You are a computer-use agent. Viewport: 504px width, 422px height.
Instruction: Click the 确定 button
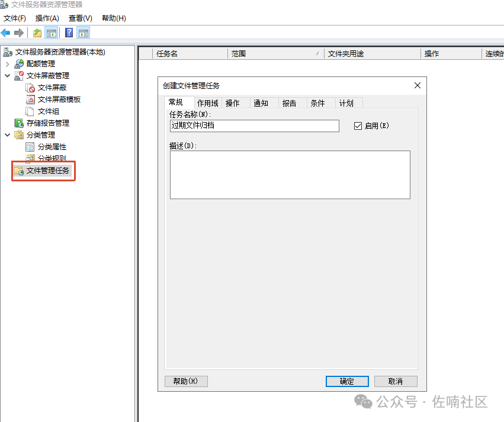coord(347,382)
